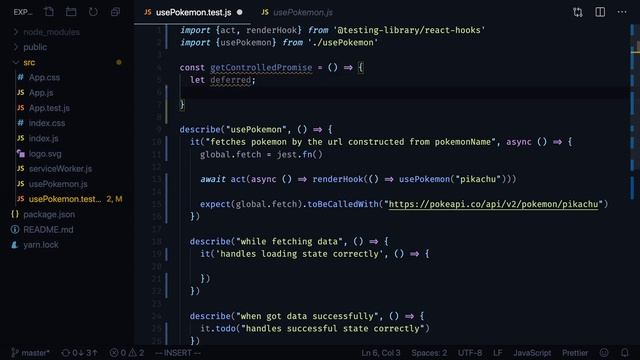Collapse all folders in Explorer
Image resolution: width=640 pixels, height=360 pixels.
[x=115, y=12]
